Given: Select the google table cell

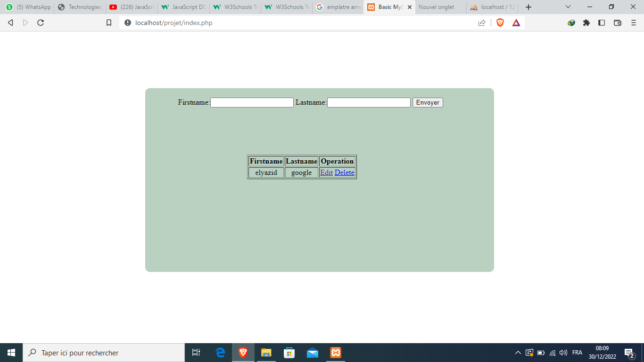Looking at the screenshot, I should click(301, 173).
